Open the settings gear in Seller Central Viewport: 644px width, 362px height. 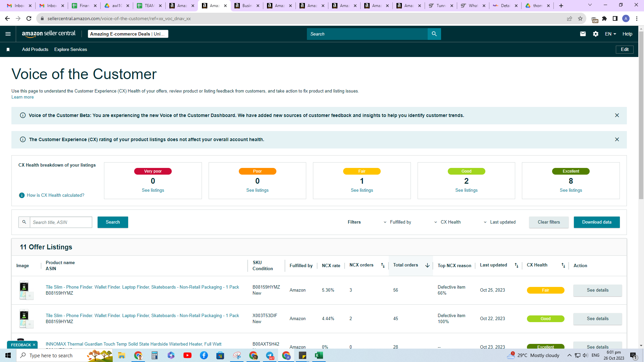[x=596, y=34]
